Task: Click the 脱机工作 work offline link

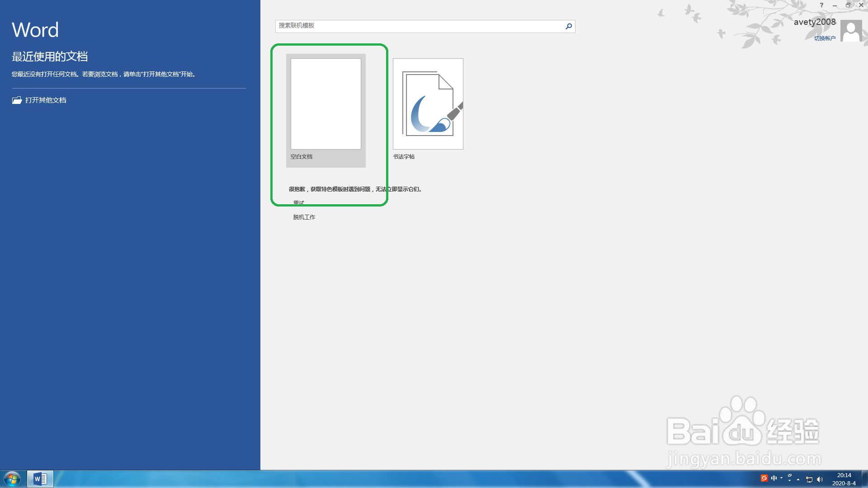Action: (304, 217)
